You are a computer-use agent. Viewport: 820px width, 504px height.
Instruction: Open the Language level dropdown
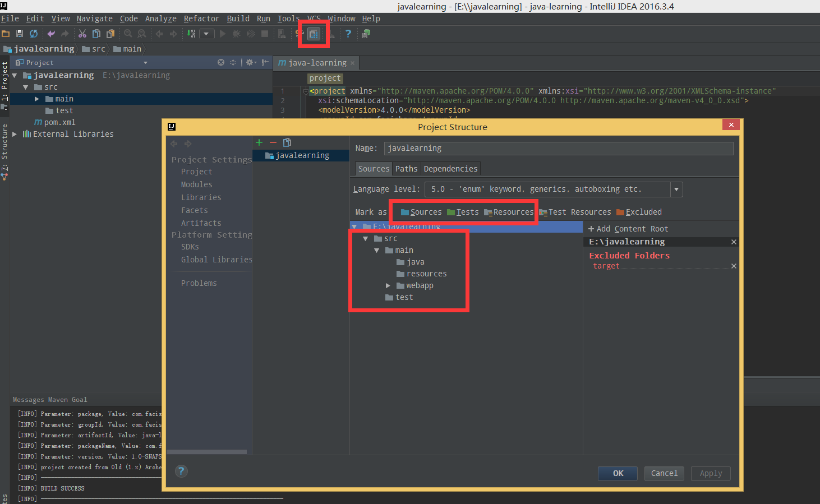click(x=676, y=189)
